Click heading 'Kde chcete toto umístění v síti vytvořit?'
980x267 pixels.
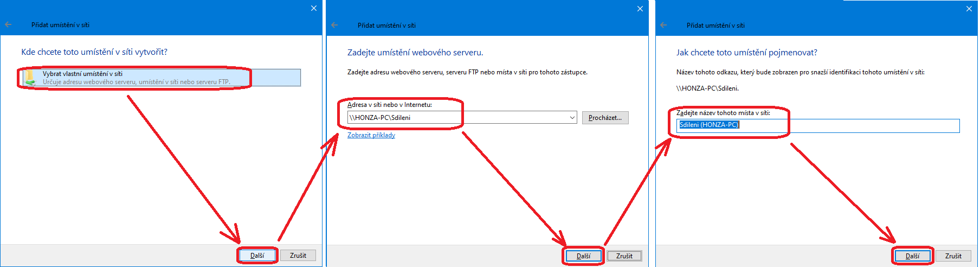pyautogui.click(x=94, y=52)
